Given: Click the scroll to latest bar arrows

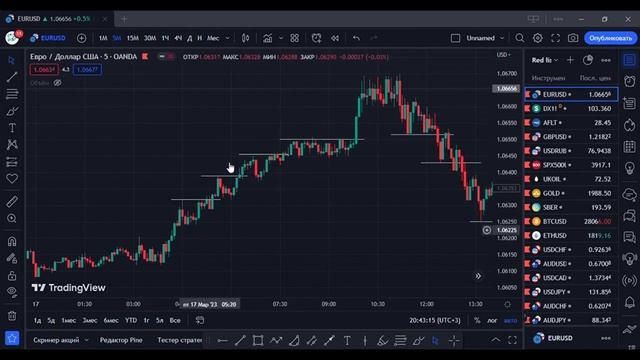Looking at the screenshot, I should tap(478, 276).
